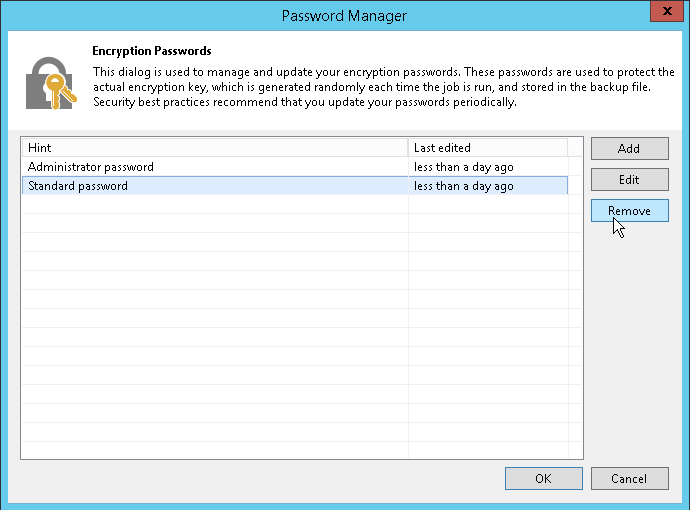Click the Encryption Passwords heading

tap(151, 50)
